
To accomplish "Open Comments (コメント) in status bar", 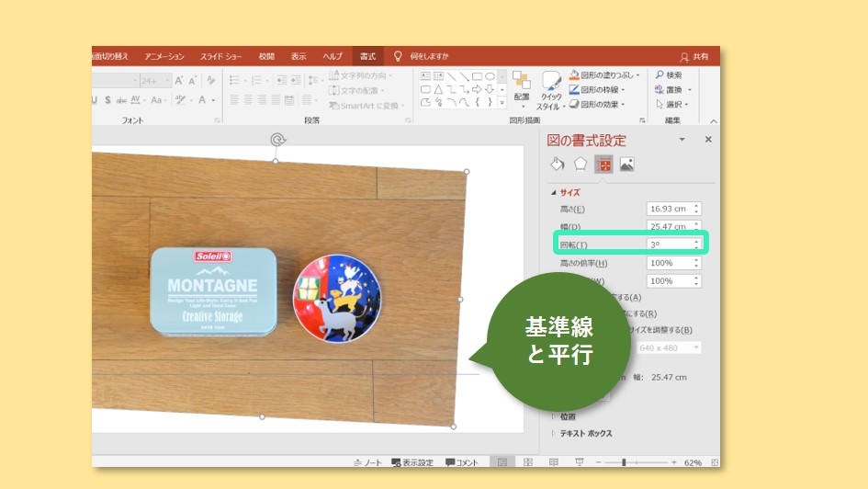I will coord(462,462).
